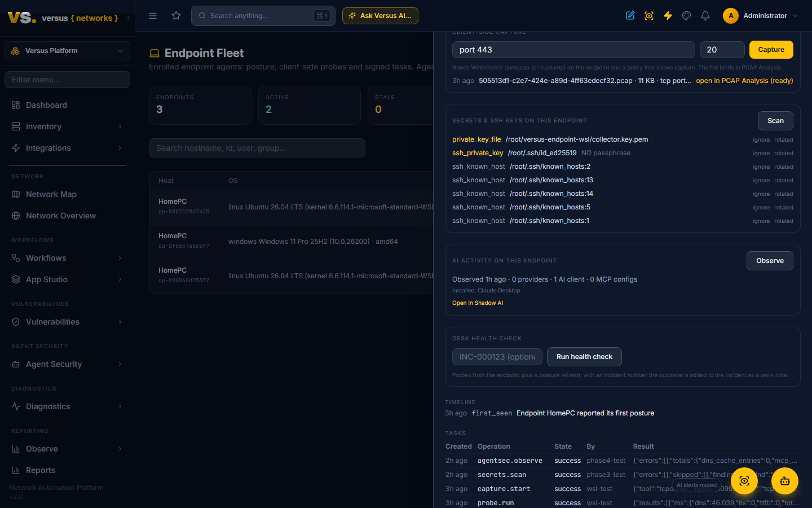Click the star favorite icon in top bar
The height and width of the screenshot is (508, 812).
[x=176, y=16]
